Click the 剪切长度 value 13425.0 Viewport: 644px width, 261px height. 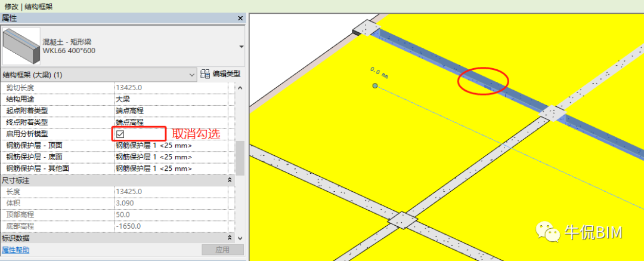(x=129, y=87)
